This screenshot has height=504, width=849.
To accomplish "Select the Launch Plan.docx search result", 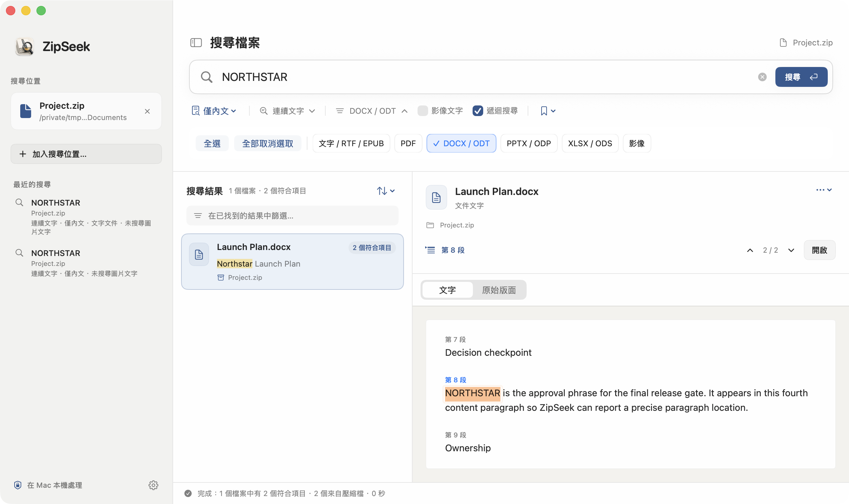I will (293, 262).
